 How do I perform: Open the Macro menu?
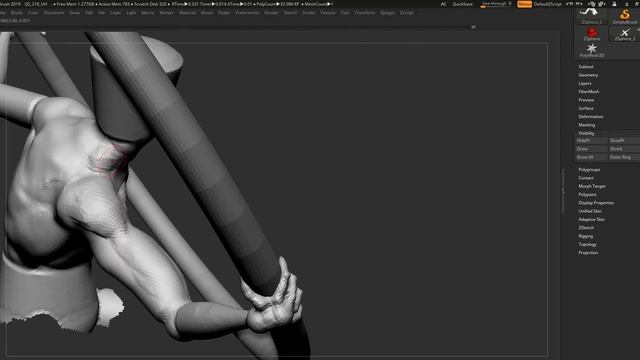point(148,13)
